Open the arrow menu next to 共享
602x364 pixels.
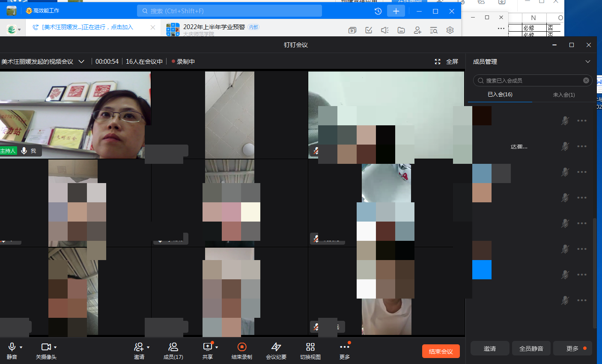217,347
